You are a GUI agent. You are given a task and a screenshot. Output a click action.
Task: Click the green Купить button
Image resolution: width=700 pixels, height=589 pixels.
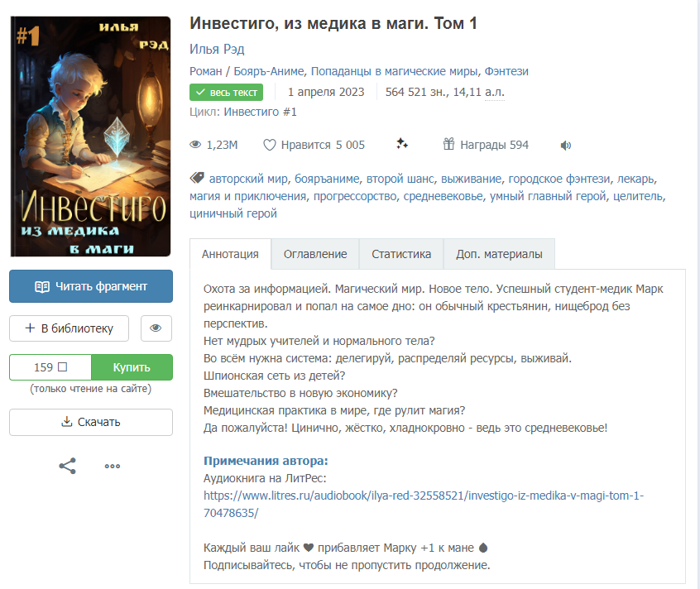pos(132,367)
